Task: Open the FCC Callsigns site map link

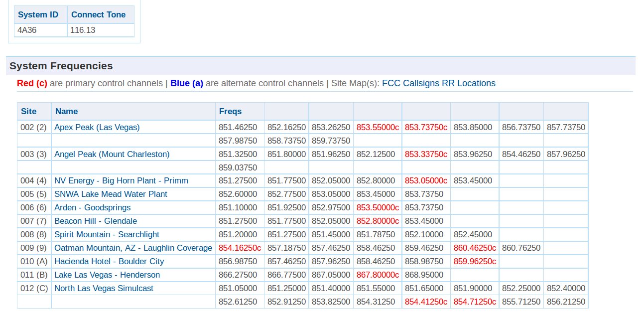Action: [411, 83]
